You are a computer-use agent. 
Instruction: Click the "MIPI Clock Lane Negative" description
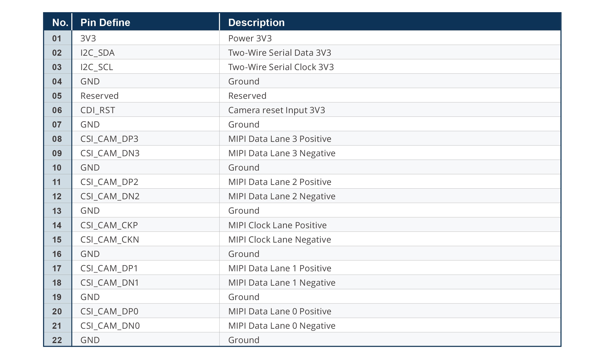pos(279,240)
